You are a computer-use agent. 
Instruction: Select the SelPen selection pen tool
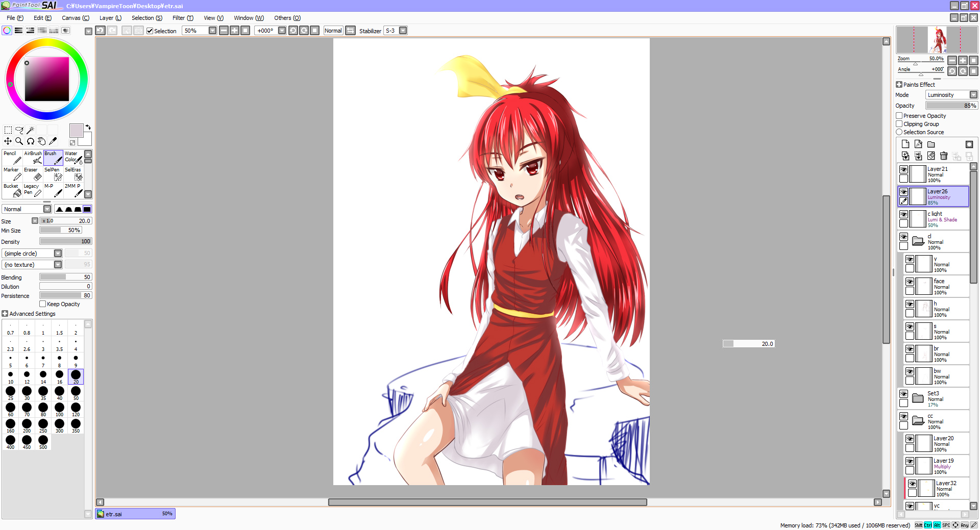click(x=53, y=174)
